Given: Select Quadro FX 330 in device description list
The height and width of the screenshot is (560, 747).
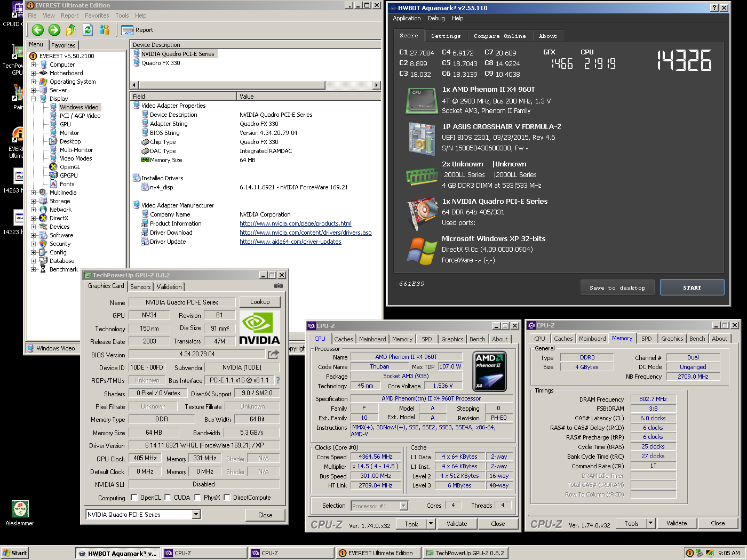Looking at the screenshot, I should (x=161, y=63).
